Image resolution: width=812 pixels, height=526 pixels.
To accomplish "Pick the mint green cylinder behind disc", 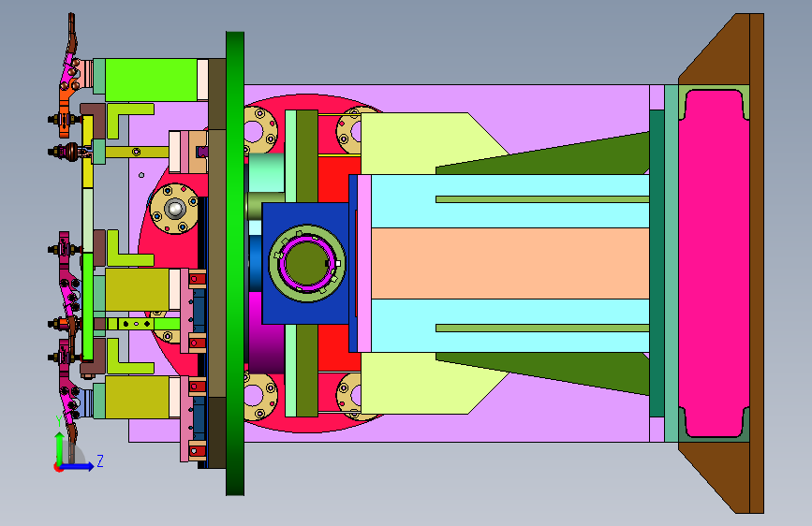I will point(266,173).
